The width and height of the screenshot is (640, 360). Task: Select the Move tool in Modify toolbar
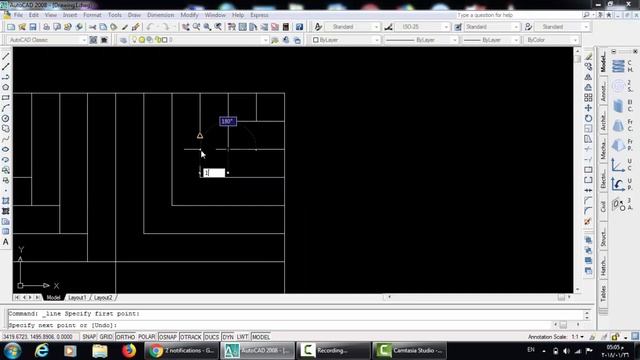pos(588,108)
